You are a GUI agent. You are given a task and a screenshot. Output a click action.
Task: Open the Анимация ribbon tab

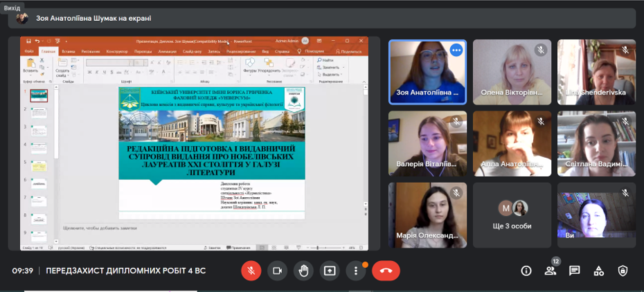[x=167, y=51]
